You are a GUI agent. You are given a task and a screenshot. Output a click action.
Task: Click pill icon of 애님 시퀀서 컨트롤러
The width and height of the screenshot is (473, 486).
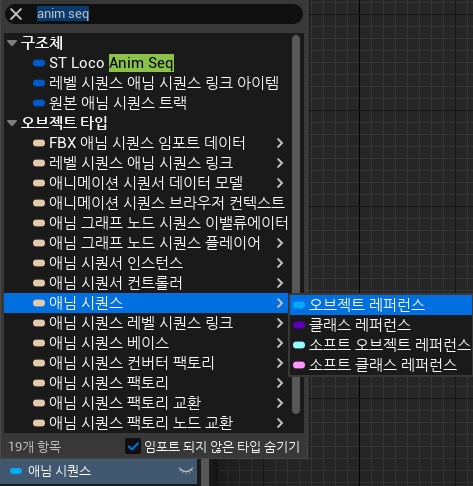(x=39, y=283)
